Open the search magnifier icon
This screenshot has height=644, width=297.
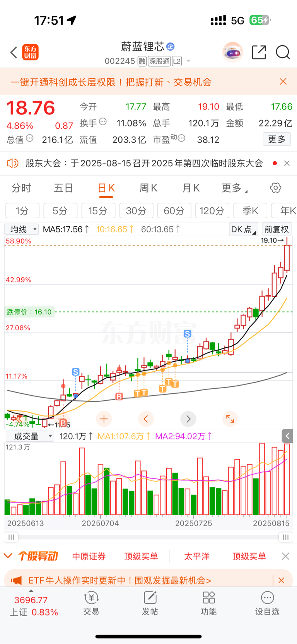pyautogui.click(x=283, y=52)
